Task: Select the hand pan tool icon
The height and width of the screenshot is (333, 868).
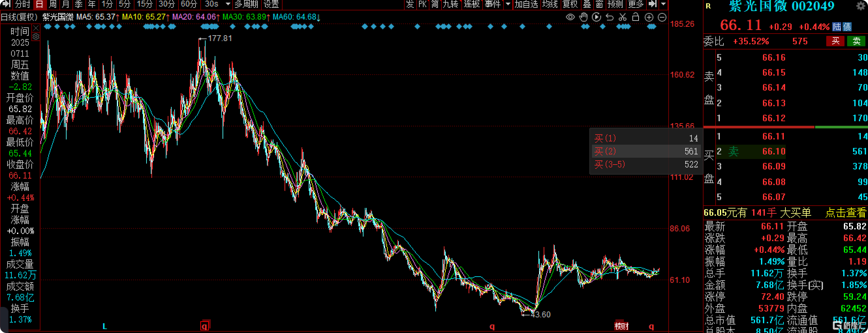Action: coord(583,17)
